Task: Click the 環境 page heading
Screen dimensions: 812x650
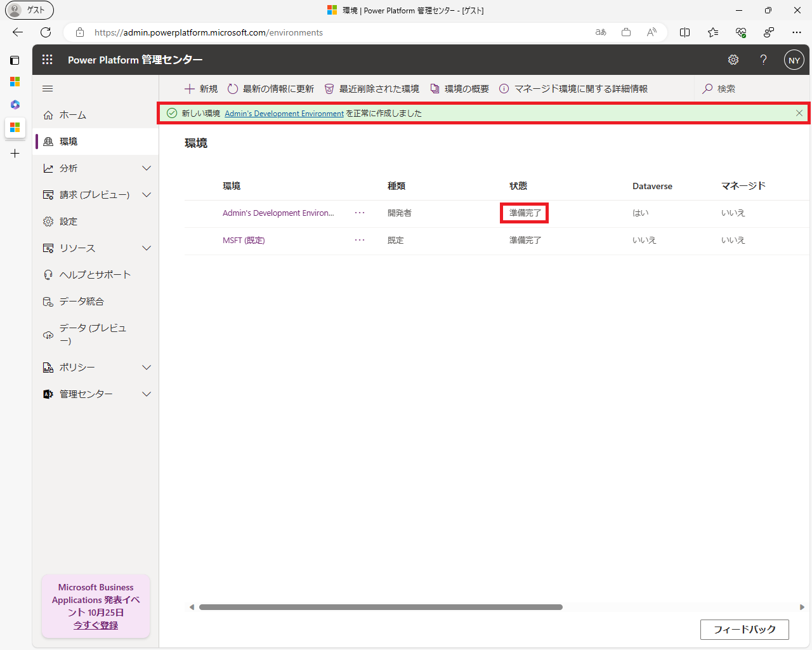Action: click(196, 143)
